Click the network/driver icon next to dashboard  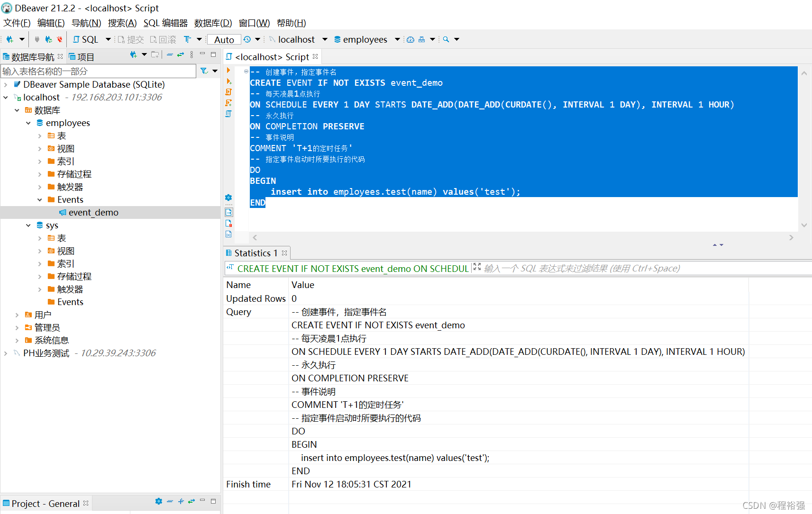tap(421, 39)
